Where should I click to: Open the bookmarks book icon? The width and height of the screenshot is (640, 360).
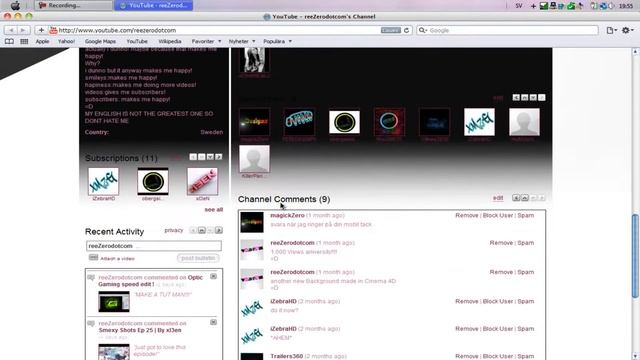(9, 41)
